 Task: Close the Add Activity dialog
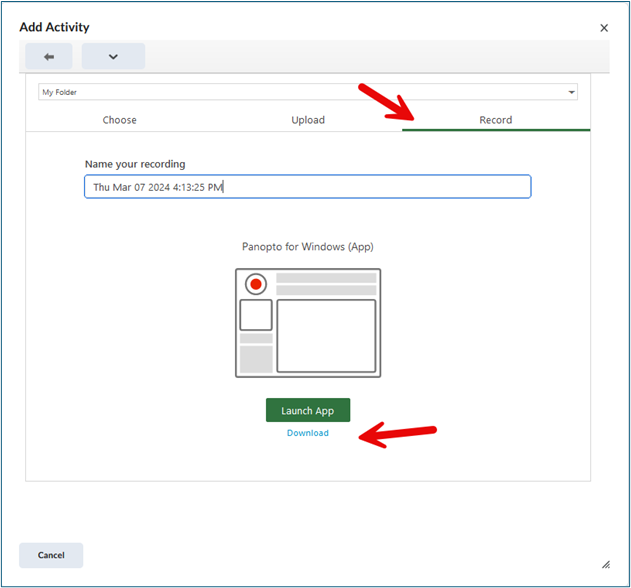pyautogui.click(x=604, y=28)
